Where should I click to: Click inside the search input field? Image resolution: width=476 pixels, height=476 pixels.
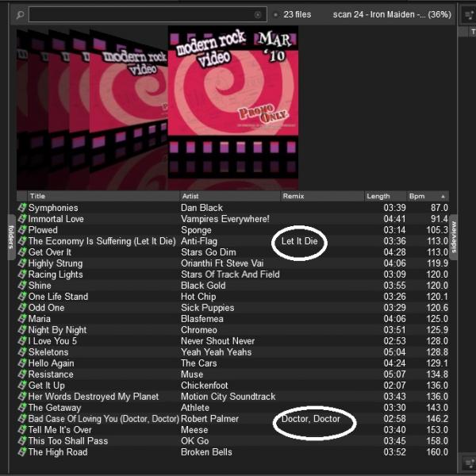pos(148,14)
